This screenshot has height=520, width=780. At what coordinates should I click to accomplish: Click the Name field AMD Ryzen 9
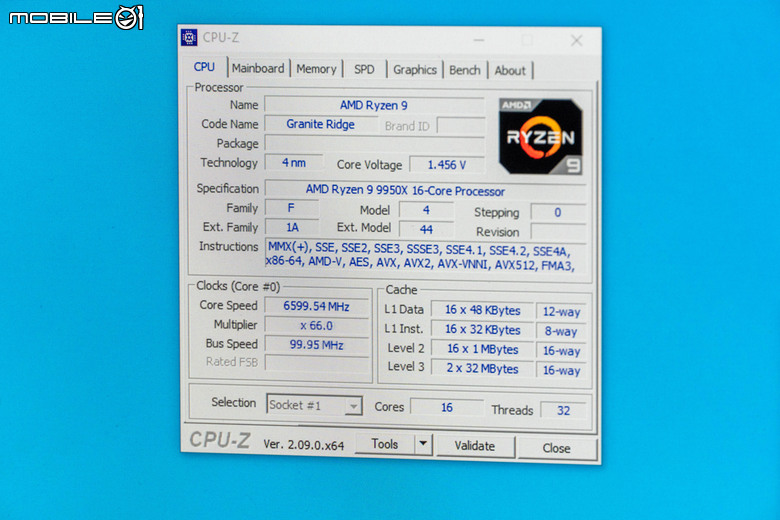tap(374, 105)
